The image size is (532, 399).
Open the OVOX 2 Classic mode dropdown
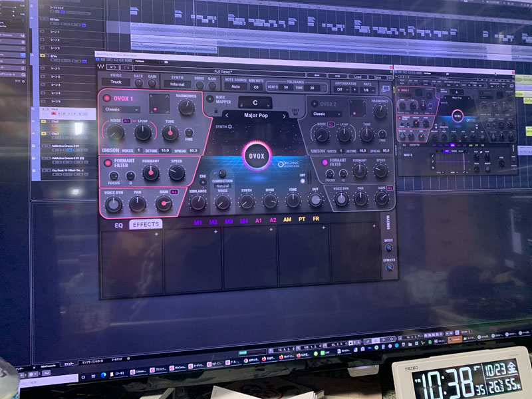pos(327,114)
